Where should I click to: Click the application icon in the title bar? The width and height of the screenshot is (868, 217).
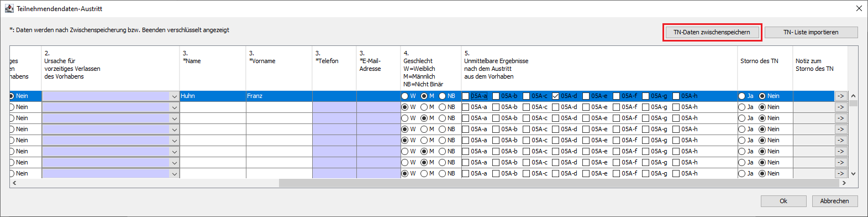pyautogui.click(x=9, y=8)
